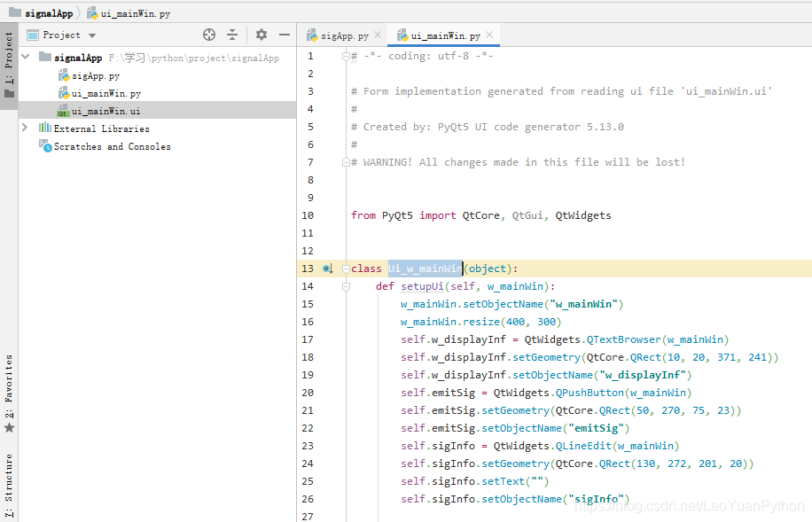Click the Python icon beside sigApp.py in tree

(x=64, y=75)
